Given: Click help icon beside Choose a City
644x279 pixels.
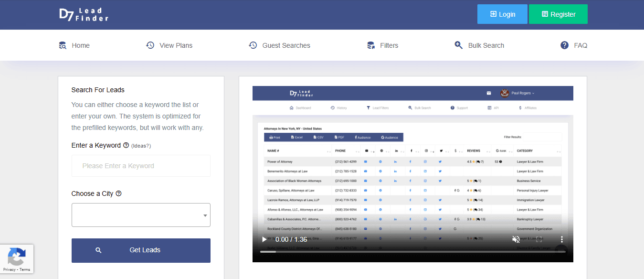Looking at the screenshot, I should pyautogui.click(x=118, y=193).
